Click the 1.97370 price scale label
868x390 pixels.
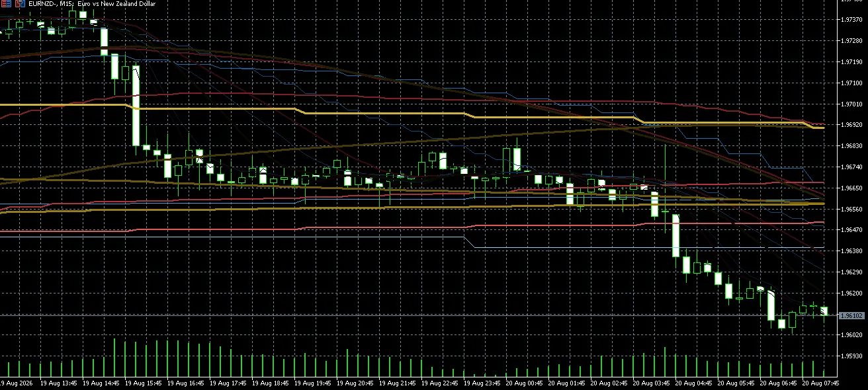point(851,20)
